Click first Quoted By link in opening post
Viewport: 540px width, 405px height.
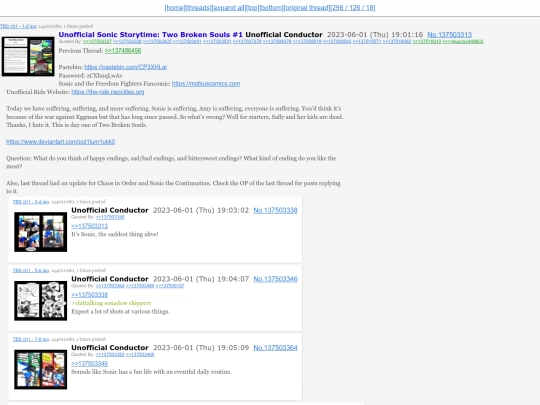97,42
